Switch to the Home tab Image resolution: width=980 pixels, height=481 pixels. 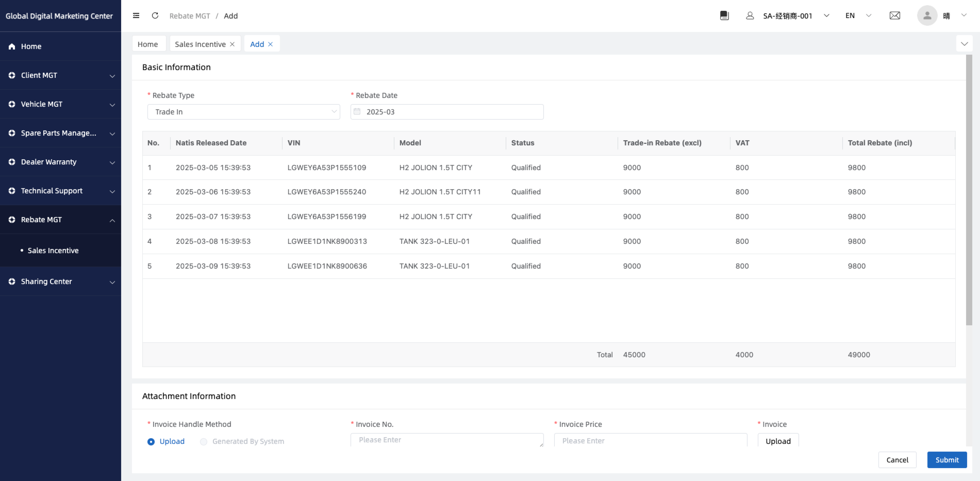click(x=148, y=44)
